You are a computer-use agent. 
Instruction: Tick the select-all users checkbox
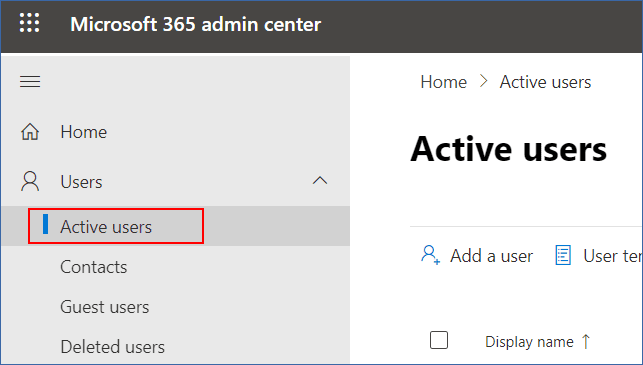click(439, 340)
